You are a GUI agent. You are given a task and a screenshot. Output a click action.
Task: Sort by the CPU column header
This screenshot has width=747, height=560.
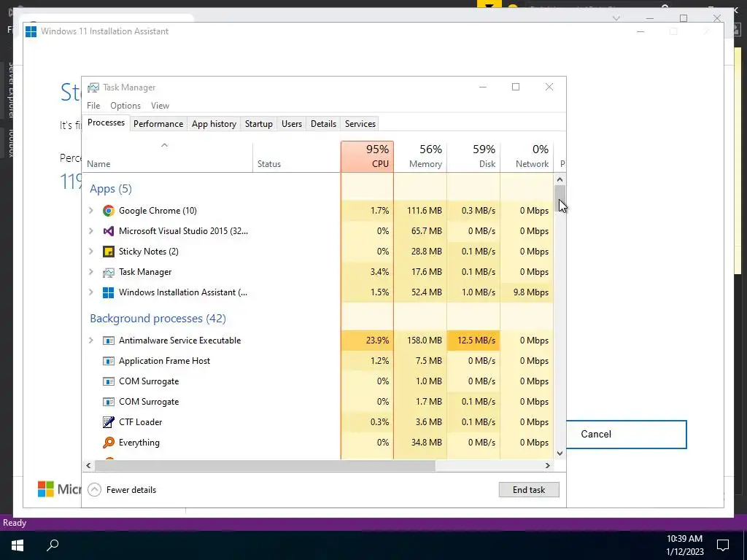click(x=368, y=156)
